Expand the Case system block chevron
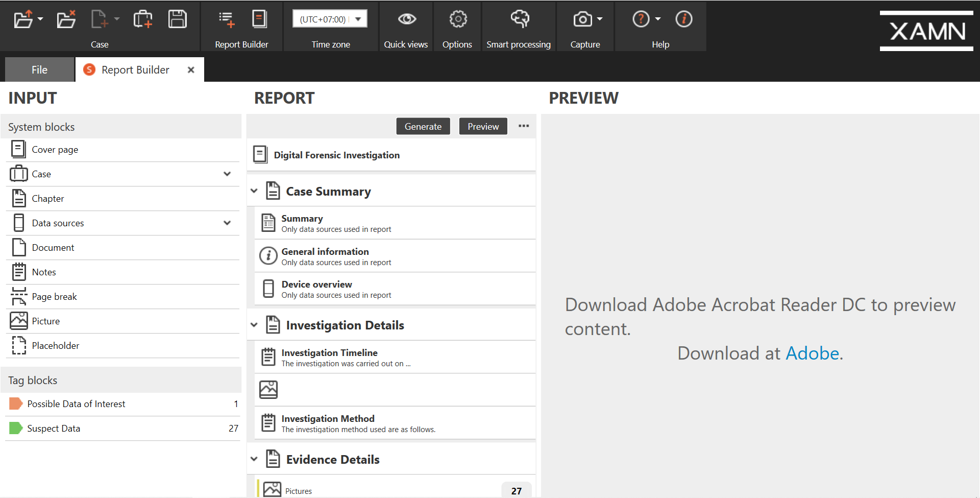Viewport: 980px width, 498px height. point(227,174)
